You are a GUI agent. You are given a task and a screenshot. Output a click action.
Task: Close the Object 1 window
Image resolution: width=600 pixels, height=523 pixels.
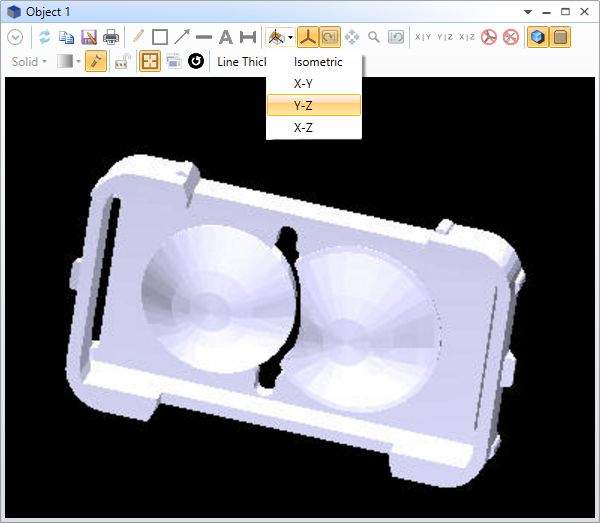584,12
